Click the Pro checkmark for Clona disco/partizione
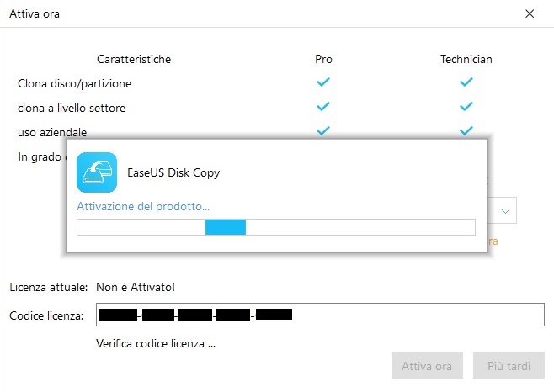Image resolution: width=554 pixels, height=392 pixels. [x=323, y=82]
